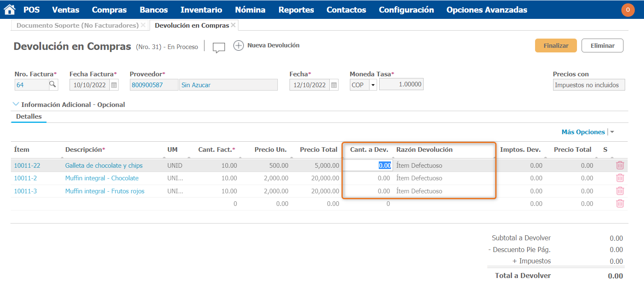The height and width of the screenshot is (286, 644).
Task: Delete the Galleta de chocolate row
Action: click(620, 165)
